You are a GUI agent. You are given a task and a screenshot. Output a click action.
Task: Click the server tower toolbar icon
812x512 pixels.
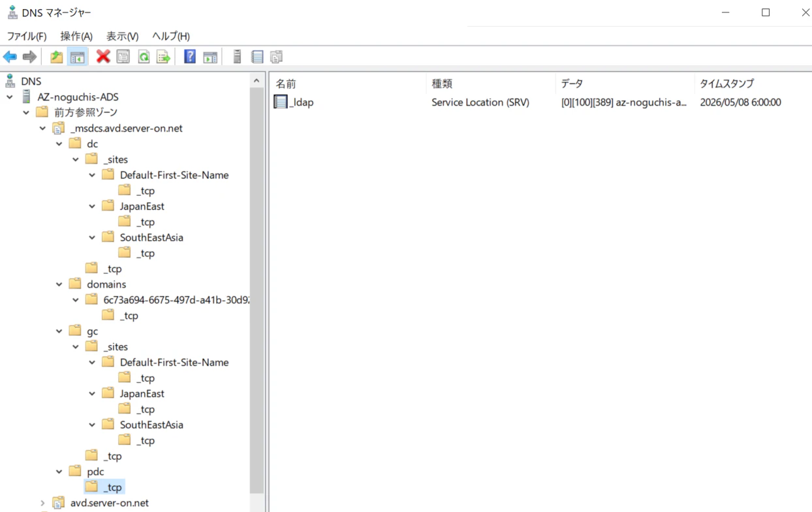click(237, 57)
